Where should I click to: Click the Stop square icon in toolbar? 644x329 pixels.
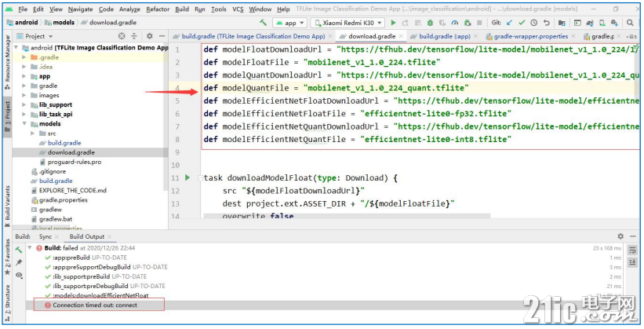pyautogui.click(x=479, y=23)
